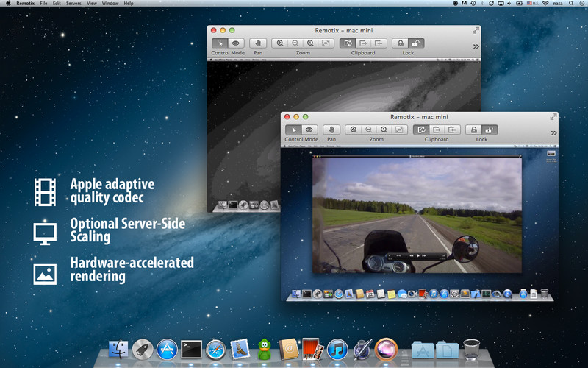
Task: Open the View menu
Action: [91, 4]
